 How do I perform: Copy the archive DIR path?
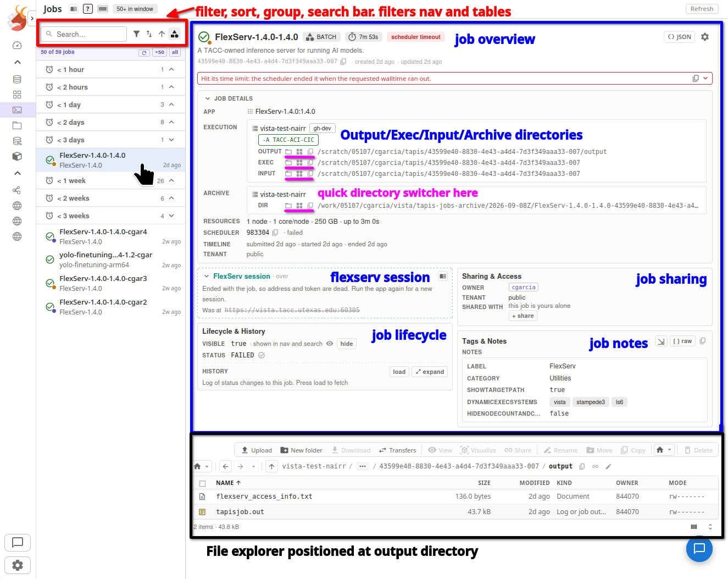tap(310, 206)
